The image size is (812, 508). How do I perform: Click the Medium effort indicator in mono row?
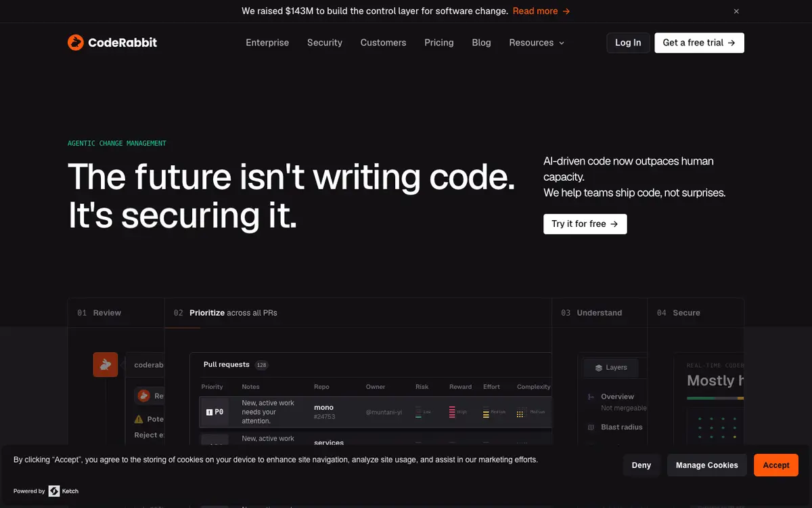(x=495, y=412)
